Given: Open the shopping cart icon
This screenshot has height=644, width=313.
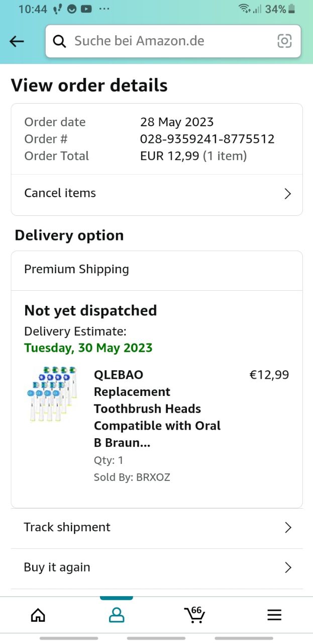Looking at the screenshot, I should pos(194,614).
